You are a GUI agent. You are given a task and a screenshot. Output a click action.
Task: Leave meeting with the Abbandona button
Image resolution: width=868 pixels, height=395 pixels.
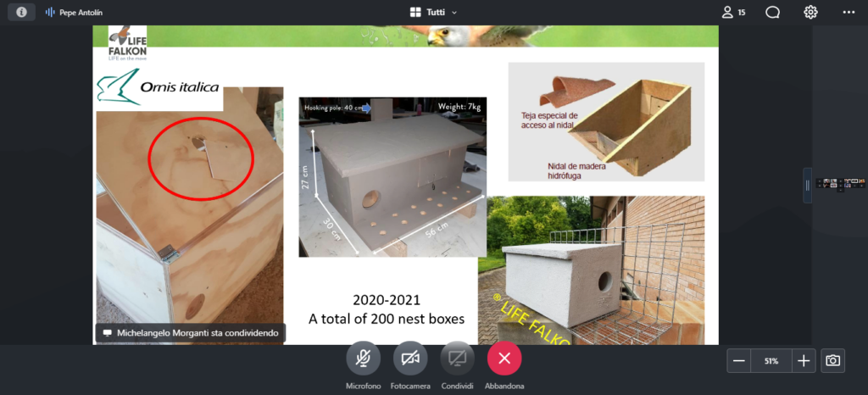tap(504, 359)
